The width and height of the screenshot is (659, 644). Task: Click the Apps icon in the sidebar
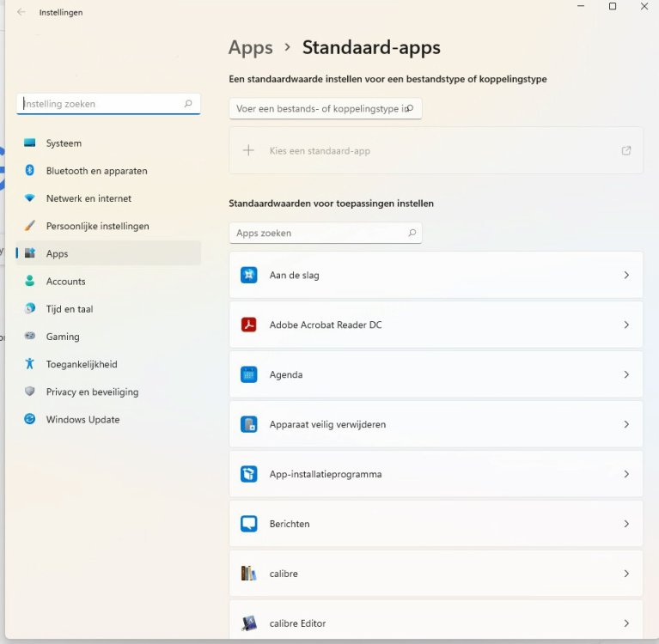(x=30, y=253)
